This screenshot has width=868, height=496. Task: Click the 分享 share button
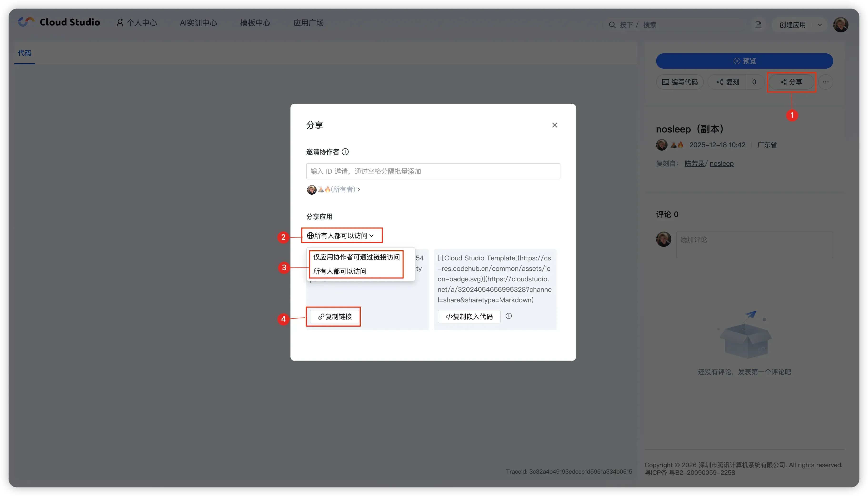tap(791, 82)
